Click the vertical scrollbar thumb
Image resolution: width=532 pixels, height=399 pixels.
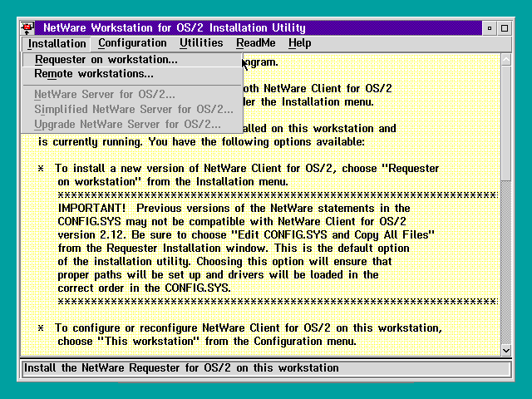click(506, 124)
